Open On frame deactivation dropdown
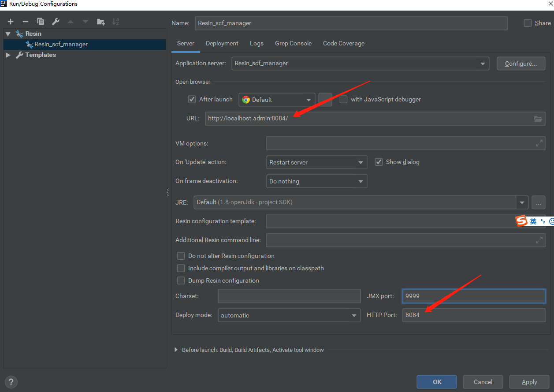Viewport: 554px width, 392px height. (316, 181)
